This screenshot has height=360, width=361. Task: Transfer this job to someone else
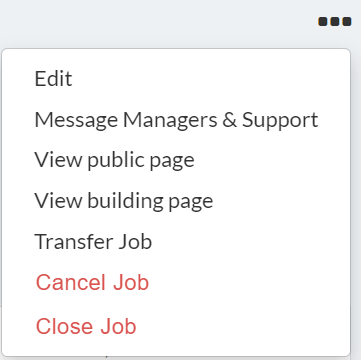pyautogui.click(x=93, y=242)
